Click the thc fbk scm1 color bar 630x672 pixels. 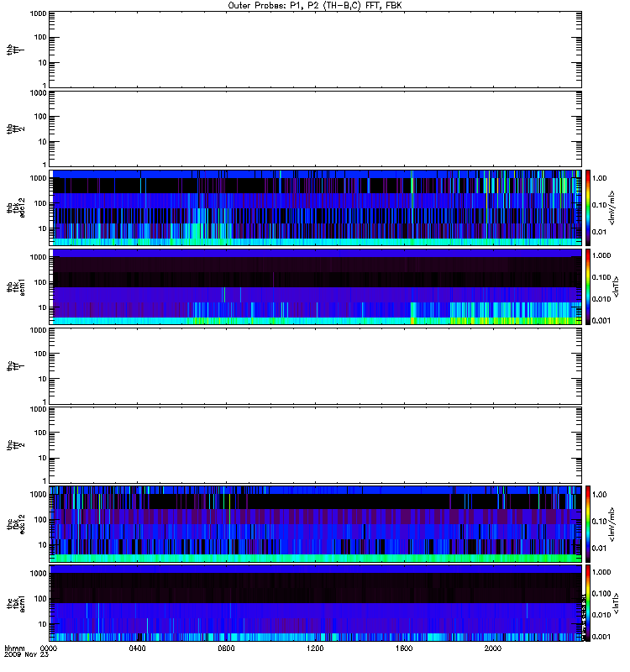[588, 603]
